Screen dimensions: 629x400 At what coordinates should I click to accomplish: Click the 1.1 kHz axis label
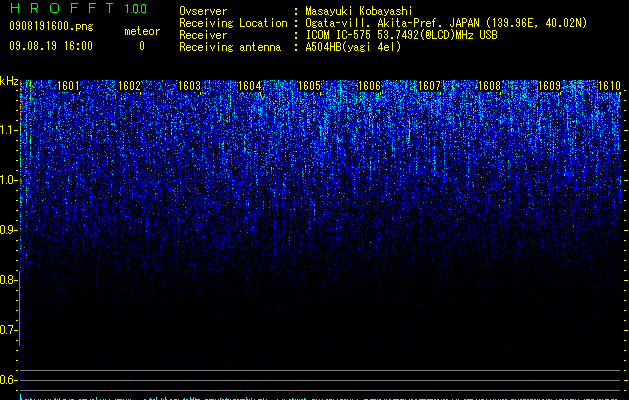tap(8, 130)
